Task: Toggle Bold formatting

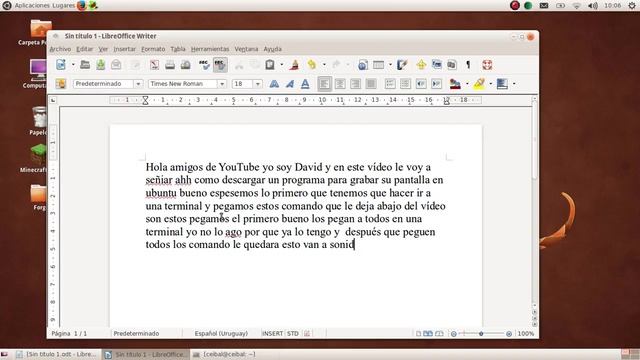Action: click(274, 84)
